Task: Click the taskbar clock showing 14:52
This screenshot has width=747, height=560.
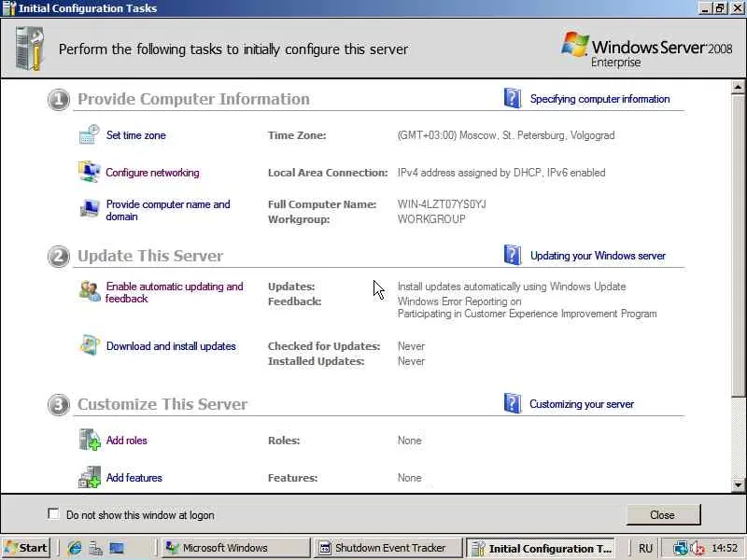Action: tap(725, 549)
